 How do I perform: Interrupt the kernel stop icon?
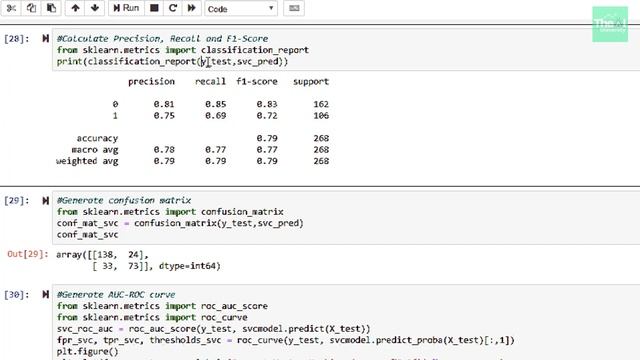[154, 8]
